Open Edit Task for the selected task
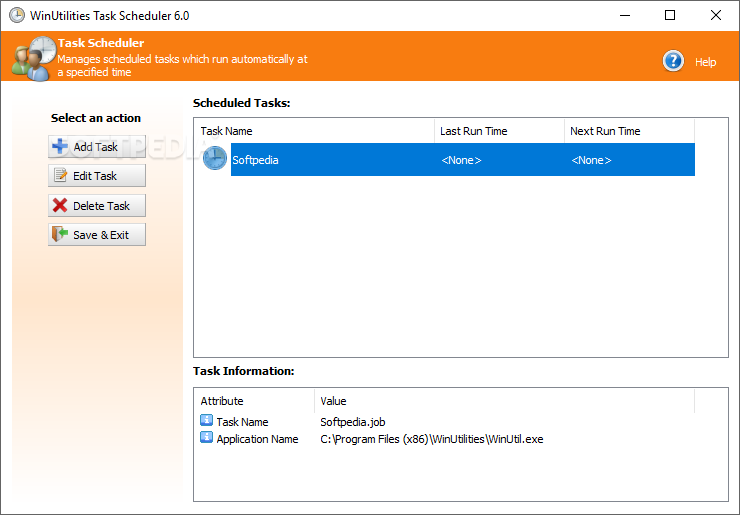Image resolution: width=740 pixels, height=515 pixels. click(97, 176)
